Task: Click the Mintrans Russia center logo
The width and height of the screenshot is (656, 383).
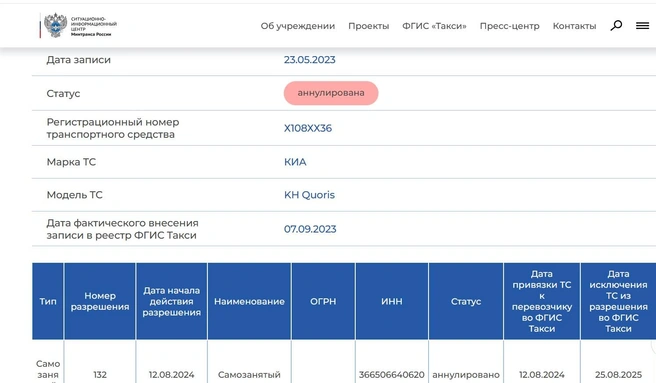Action: pyautogui.click(x=78, y=26)
